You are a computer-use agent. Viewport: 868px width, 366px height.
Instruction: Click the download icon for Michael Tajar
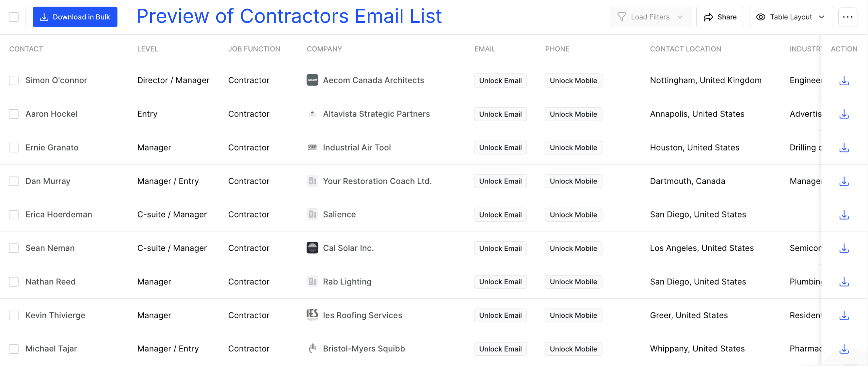click(x=844, y=349)
